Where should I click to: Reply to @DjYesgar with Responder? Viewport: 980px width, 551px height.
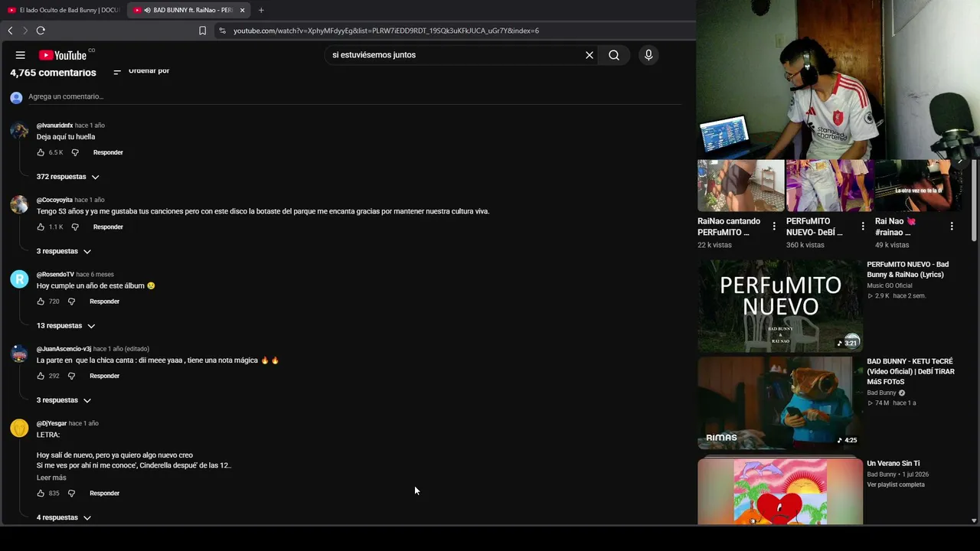[104, 493]
